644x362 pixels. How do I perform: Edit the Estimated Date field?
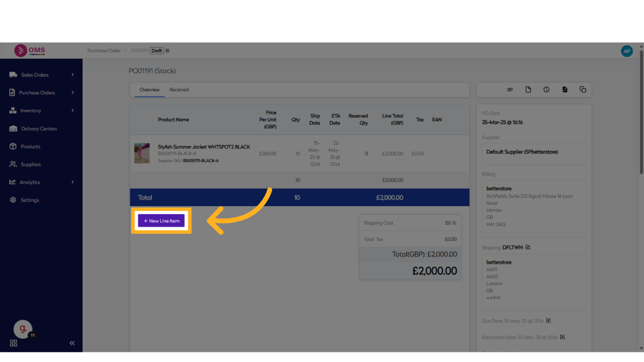coord(563,337)
